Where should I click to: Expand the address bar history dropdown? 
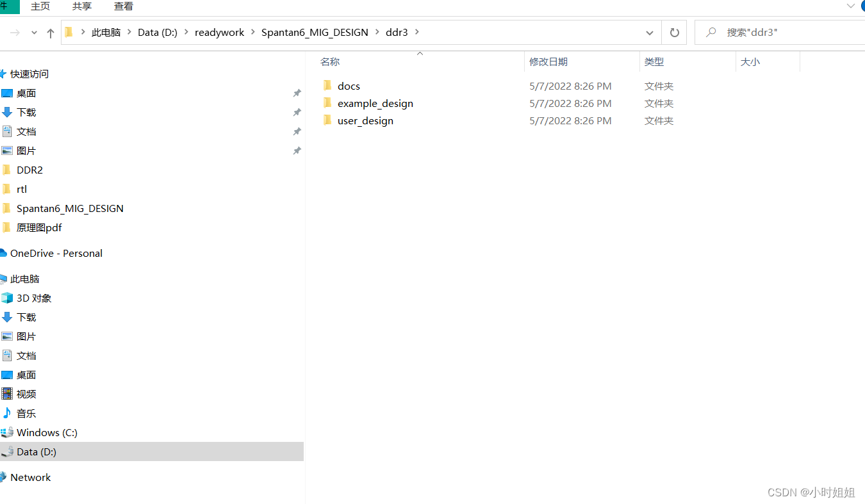(x=650, y=33)
